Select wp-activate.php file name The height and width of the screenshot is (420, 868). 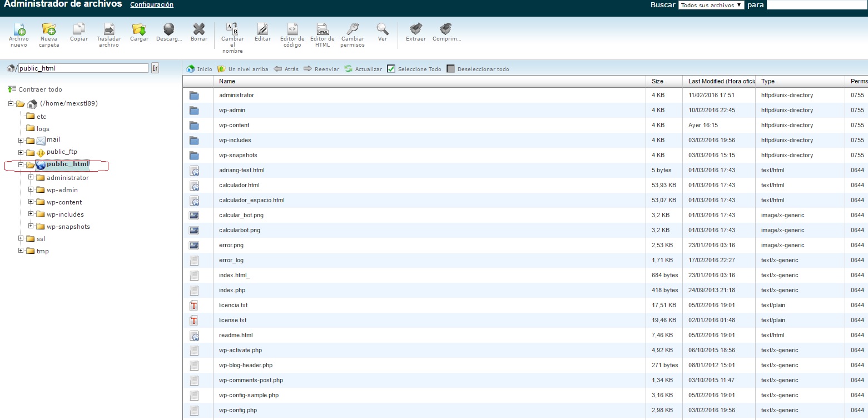point(241,350)
